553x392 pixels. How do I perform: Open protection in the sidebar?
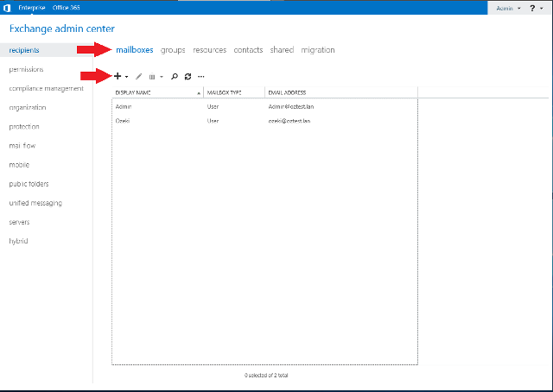[24, 127]
